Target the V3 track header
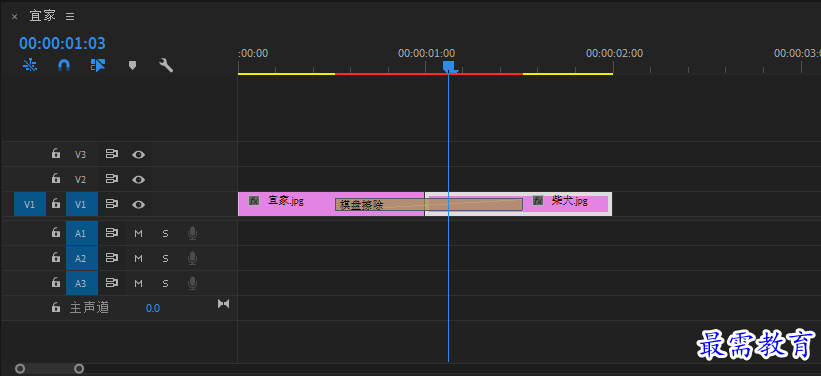Screen dimensions: 821x376 tap(80, 154)
